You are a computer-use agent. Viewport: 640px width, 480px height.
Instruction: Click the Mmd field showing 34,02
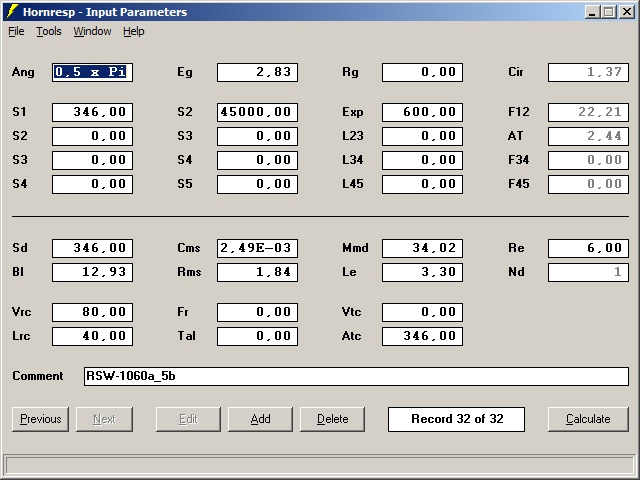click(422, 248)
